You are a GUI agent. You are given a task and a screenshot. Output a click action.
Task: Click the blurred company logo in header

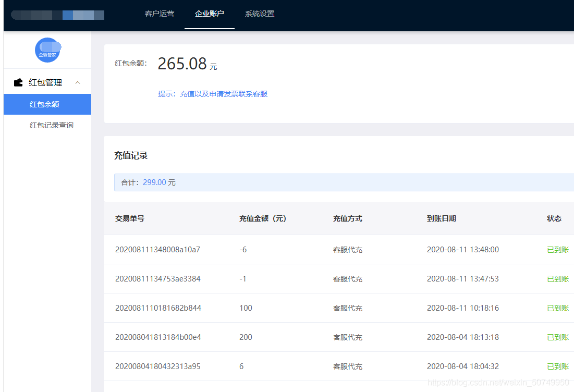(57, 15)
